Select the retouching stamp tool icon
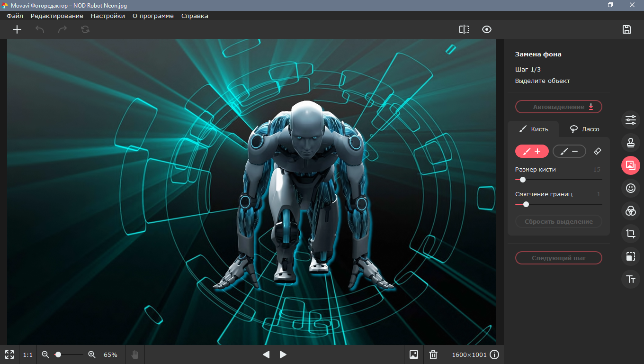This screenshot has width=644, height=364. tap(630, 143)
